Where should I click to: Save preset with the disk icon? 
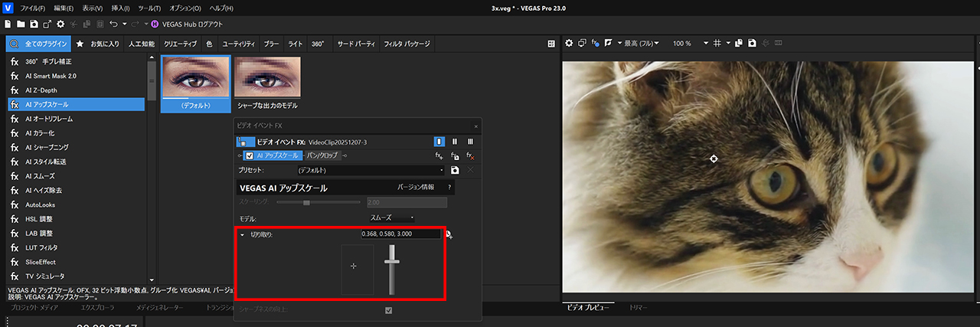pyautogui.click(x=455, y=170)
